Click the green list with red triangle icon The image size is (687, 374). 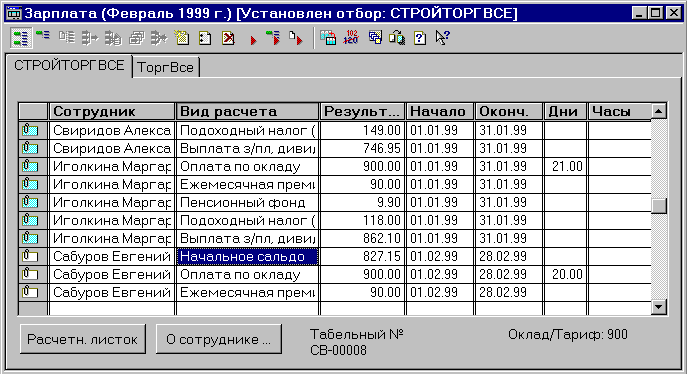pos(273,38)
